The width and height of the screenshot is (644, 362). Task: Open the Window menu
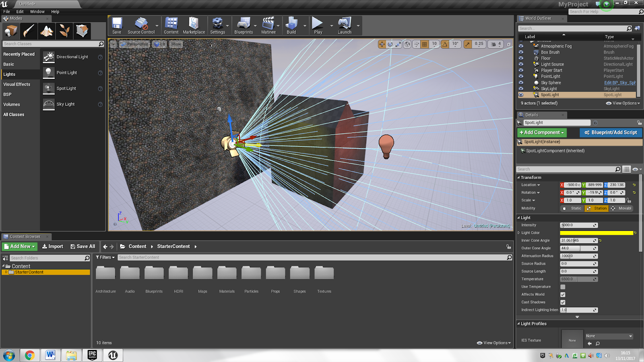point(37,12)
